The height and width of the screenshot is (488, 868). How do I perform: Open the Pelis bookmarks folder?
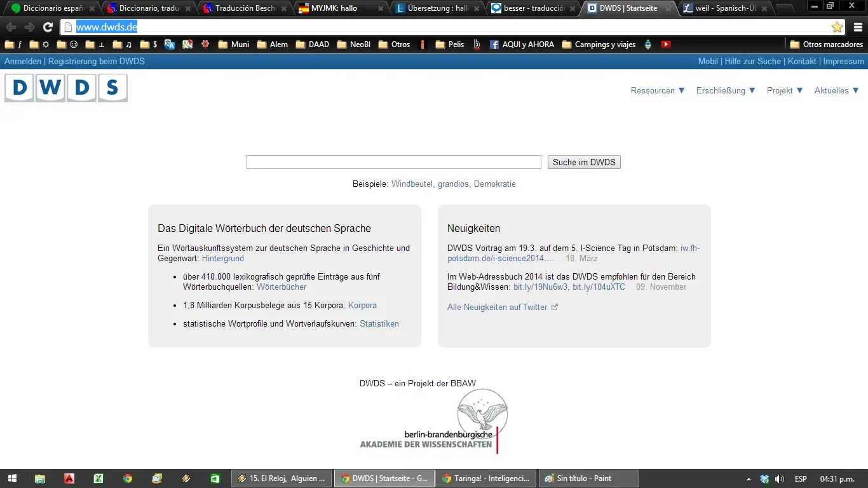(x=450, y=44)
